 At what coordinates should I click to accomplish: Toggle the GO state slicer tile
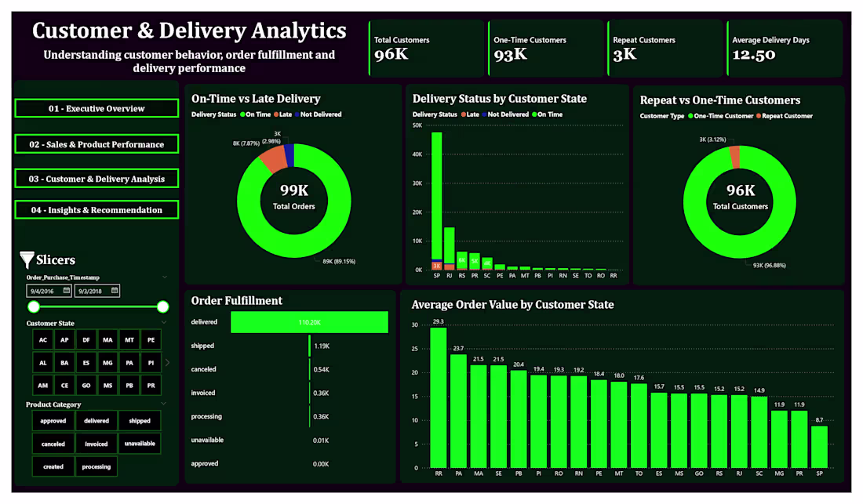click(x=86, y=386)
